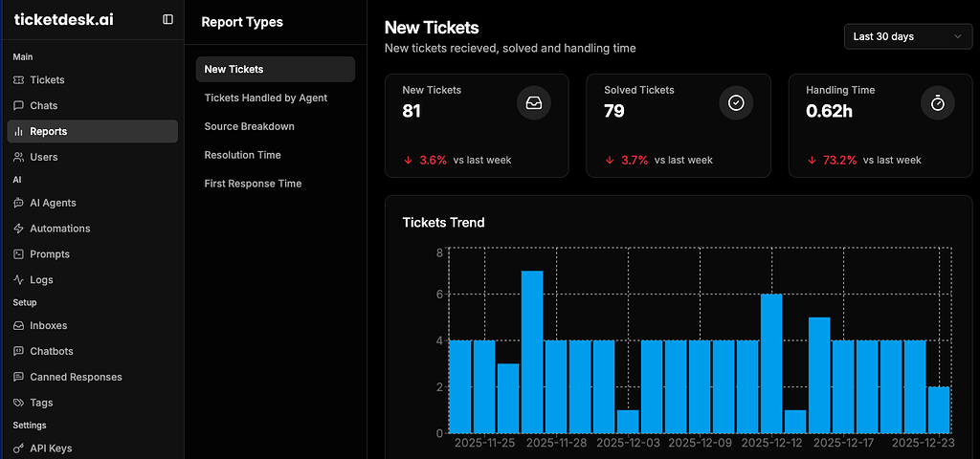The image size is (980, 459).
Task: Click the ticketdesk.ai logo text
Action: tap(63, 19)
